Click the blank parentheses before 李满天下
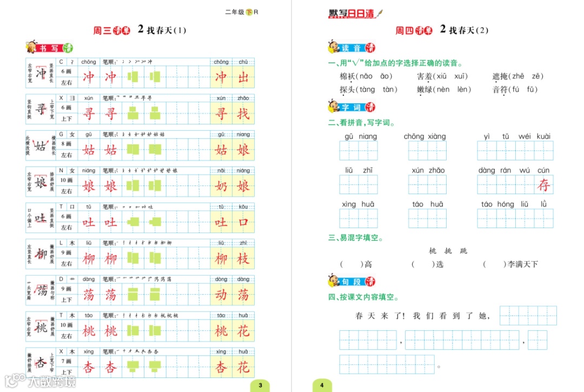Image resolution: width=584 pixels, height=392 pixels. (495, 264)
